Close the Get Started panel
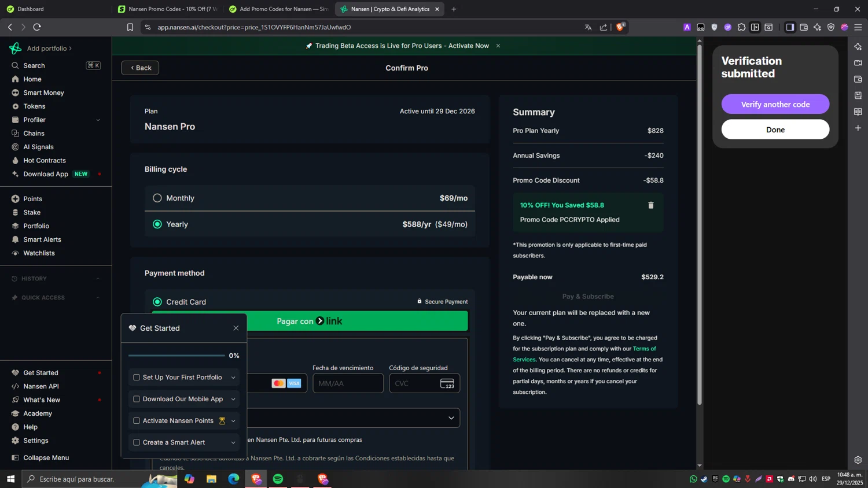This screenshot has width=868, height=488. [236, 328]
